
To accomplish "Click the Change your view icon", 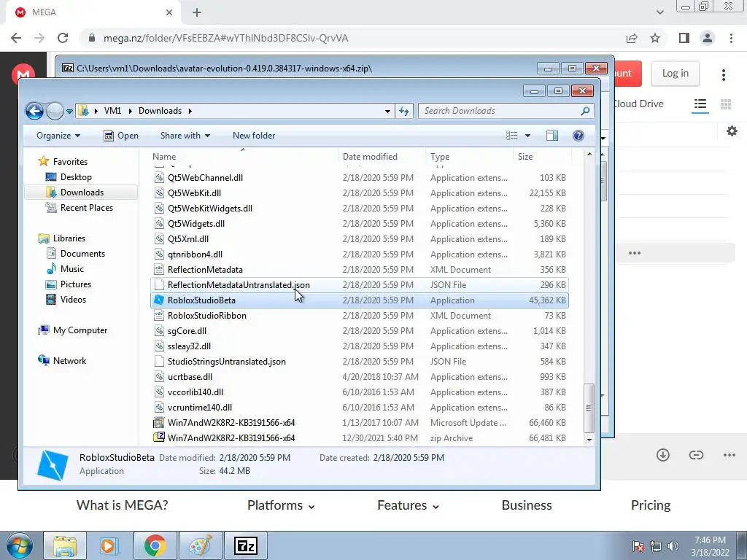I will click(511, 136).
